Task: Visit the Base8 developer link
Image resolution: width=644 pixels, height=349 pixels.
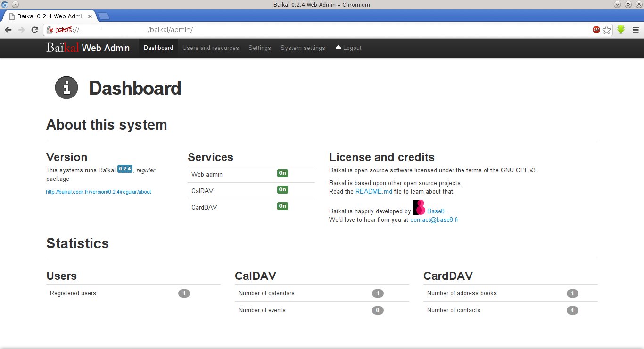Action: click(x=436, y=211)
